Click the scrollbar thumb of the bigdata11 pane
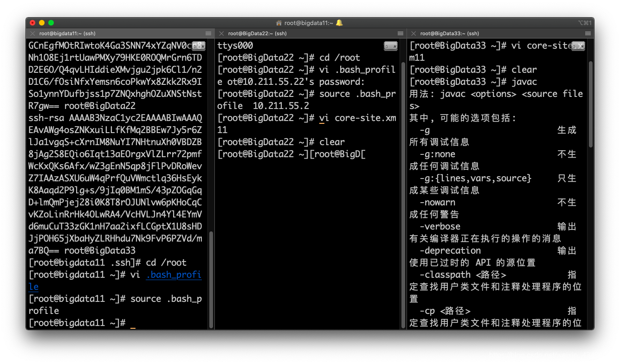 click(x=211, y=280)
